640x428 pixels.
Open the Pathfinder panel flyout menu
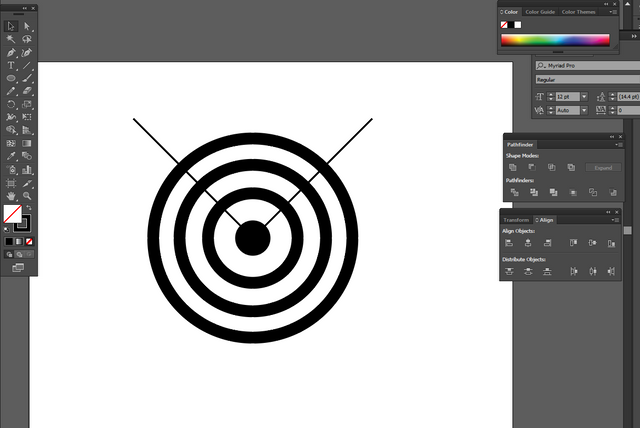(619, 145)
